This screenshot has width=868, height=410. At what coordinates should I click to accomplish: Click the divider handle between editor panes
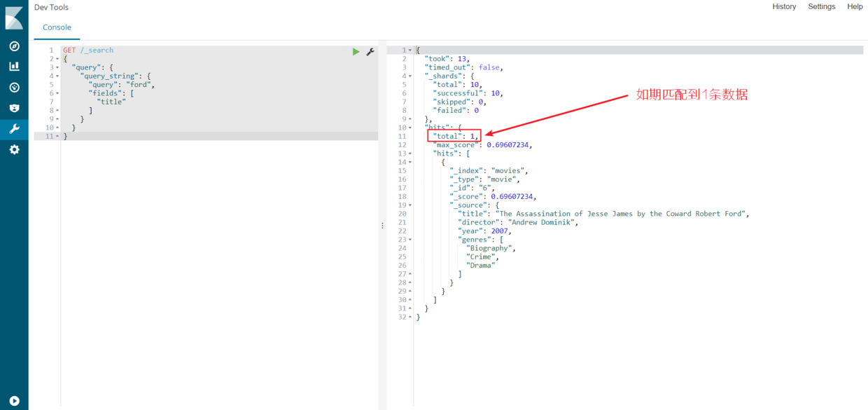[x=382, y=226]
